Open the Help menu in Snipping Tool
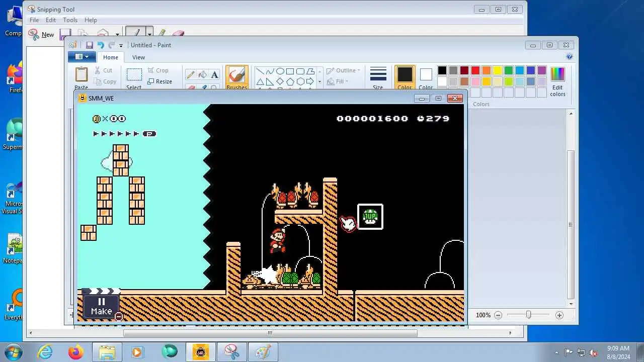The height and width of the screenshot is (362, 644). [91, 20]
